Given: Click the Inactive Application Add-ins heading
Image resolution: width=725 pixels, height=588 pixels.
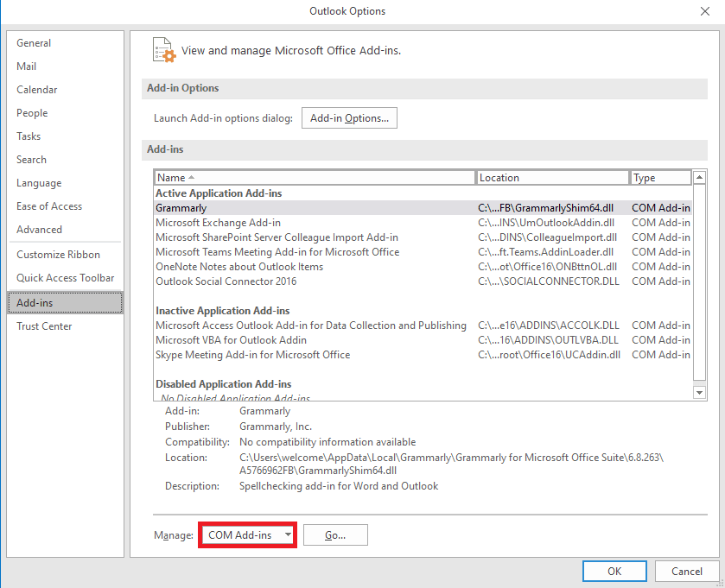Looking at the screenshot, I should tap(222, 311).
